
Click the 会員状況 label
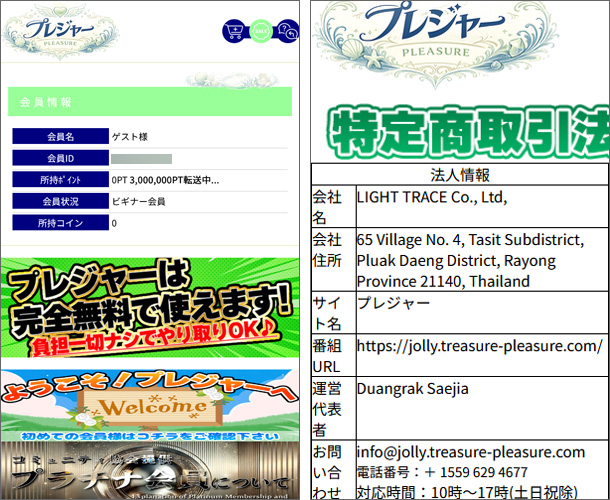pyautogui.click(x=60, y=201)
